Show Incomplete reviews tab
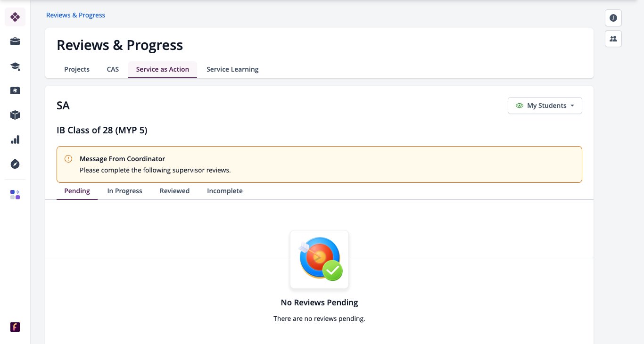This screenshot has height=344, width=644. pyautogui.click(x=225, y=191)
